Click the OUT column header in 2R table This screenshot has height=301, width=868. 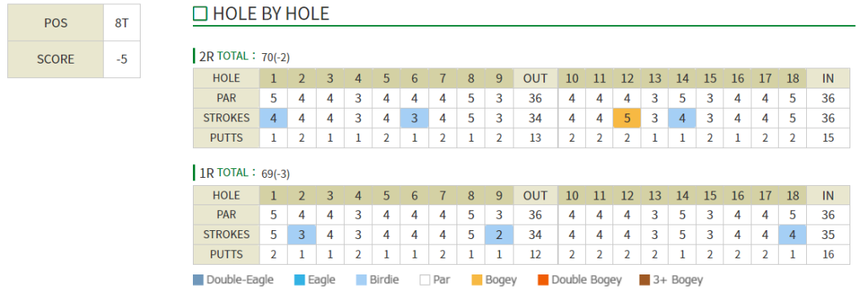[535, 78]
